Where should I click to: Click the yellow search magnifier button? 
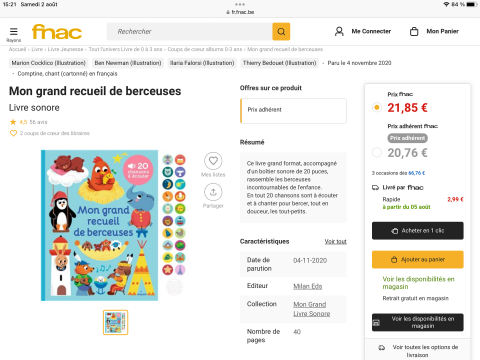[281, 31]
